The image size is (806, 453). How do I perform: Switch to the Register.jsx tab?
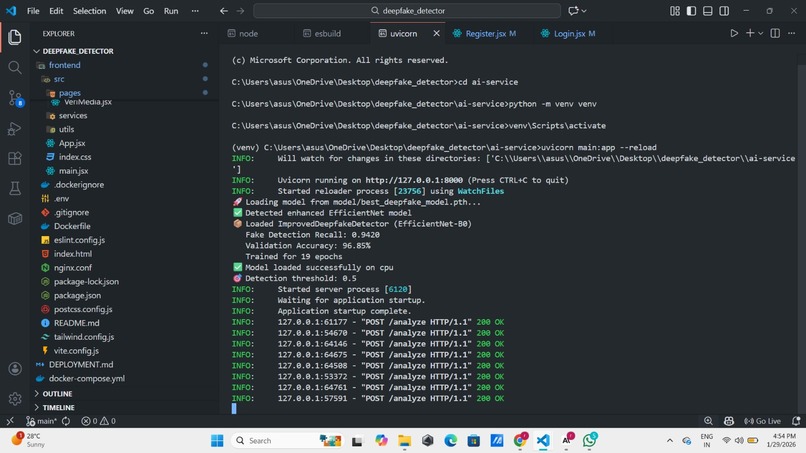click(x=485, y=33)
